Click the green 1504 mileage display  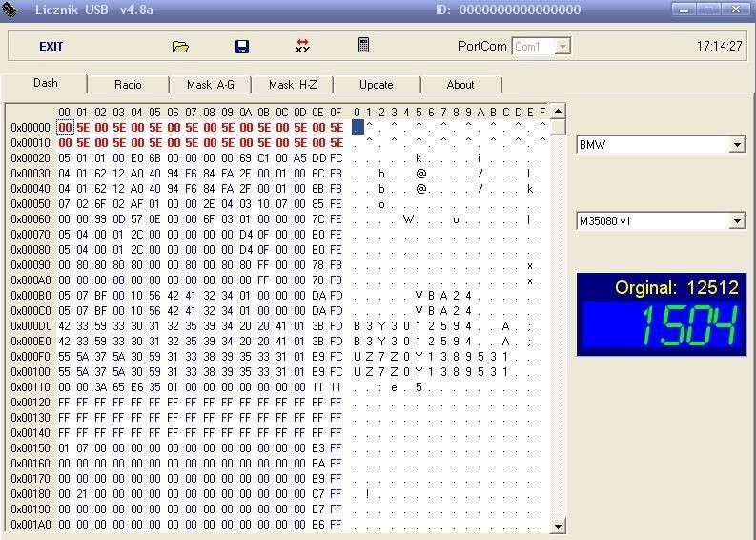coord(661,326)
